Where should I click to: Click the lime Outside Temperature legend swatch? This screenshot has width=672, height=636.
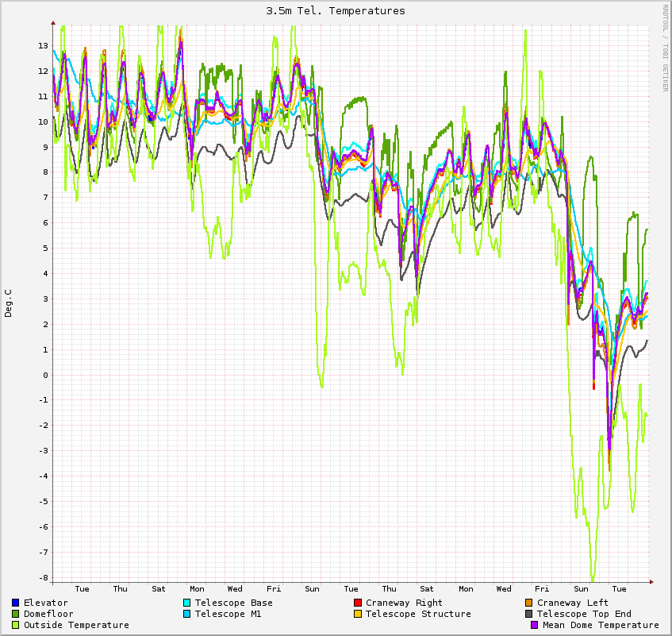pyautogui.click(x=16, y=625)
